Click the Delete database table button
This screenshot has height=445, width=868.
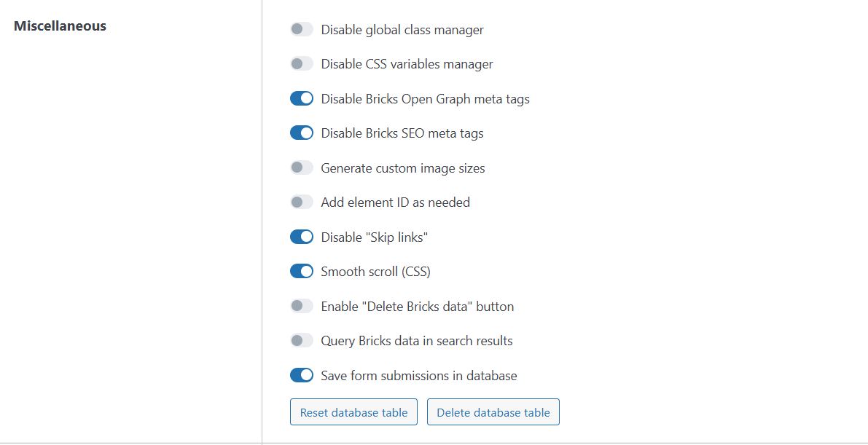tap(493, 412)
